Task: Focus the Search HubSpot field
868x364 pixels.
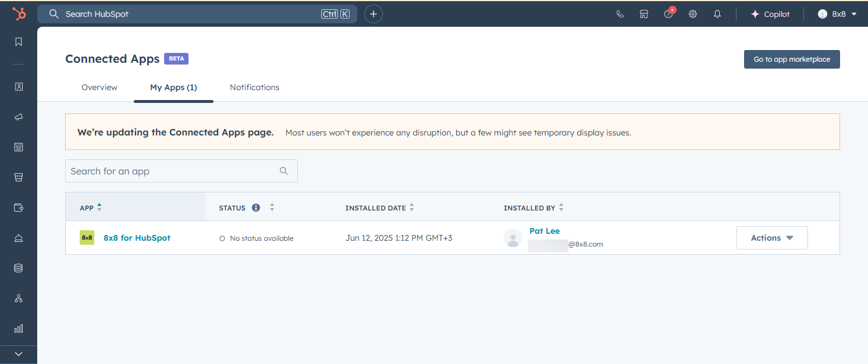Action: [x=197, y=14]
